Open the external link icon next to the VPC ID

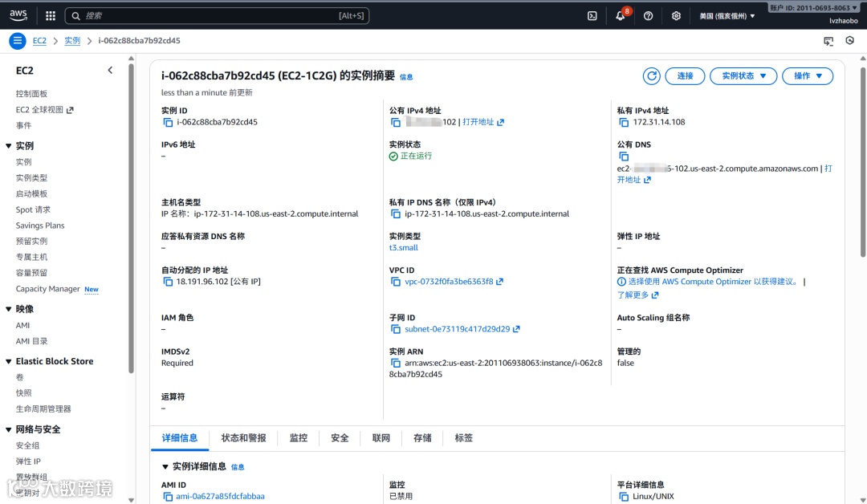tap(499, 282)
